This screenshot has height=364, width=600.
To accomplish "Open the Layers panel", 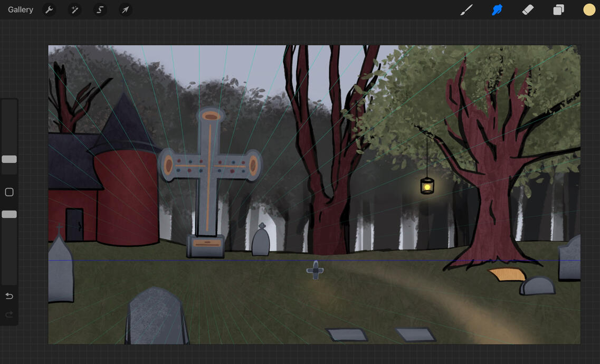I will (558, 9).
